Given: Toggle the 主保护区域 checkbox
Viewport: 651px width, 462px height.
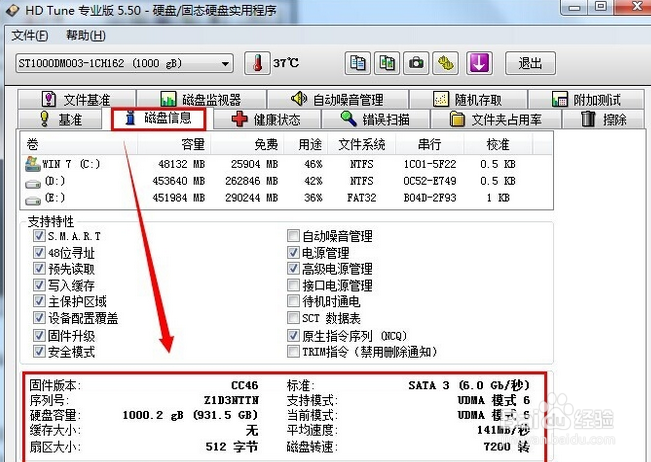Looking at the screenshot, I should 39,301.
